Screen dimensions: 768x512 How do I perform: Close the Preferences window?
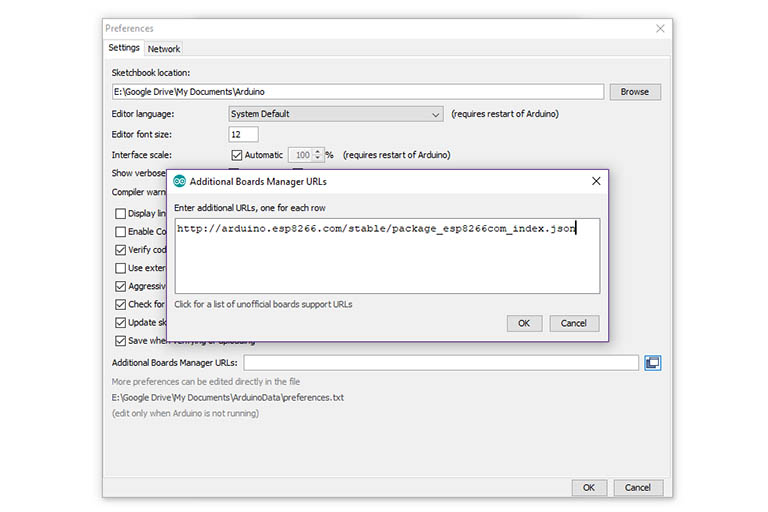660,28
